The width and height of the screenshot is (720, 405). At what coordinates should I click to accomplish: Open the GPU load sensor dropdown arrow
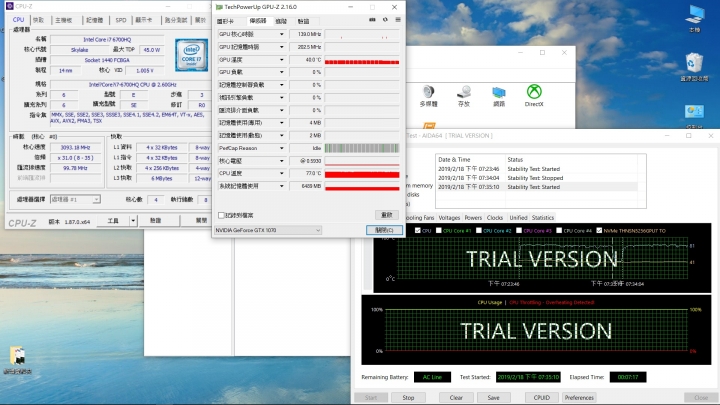click(x=281, y=72)
